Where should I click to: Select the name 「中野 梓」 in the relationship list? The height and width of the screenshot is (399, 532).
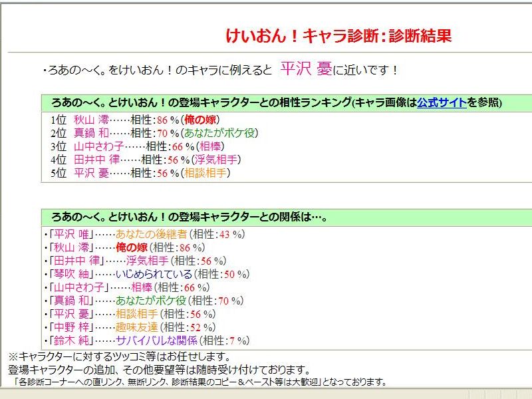point(71,327)
